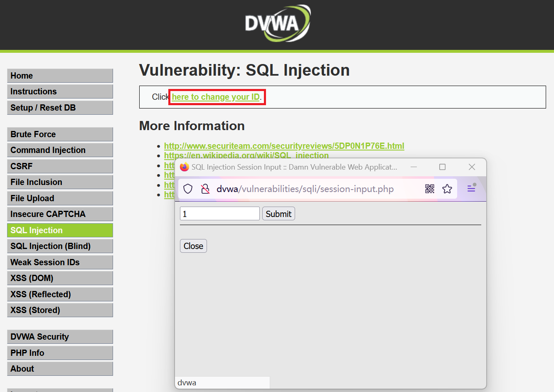Maximize the session input popup window
The height and width of the screenshot is (392, 554).
pos(442,167)
